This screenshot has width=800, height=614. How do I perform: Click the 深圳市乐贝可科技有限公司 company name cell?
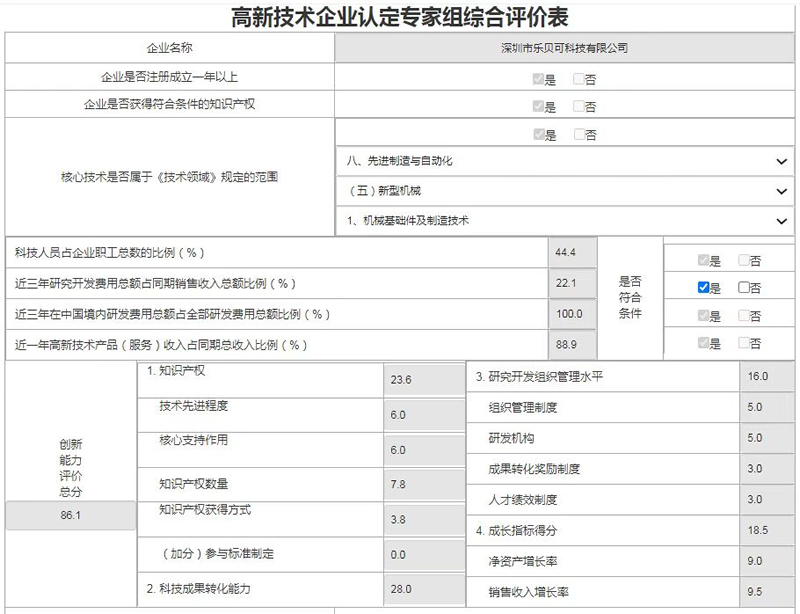pyautogui.click(x=565, y=45)
